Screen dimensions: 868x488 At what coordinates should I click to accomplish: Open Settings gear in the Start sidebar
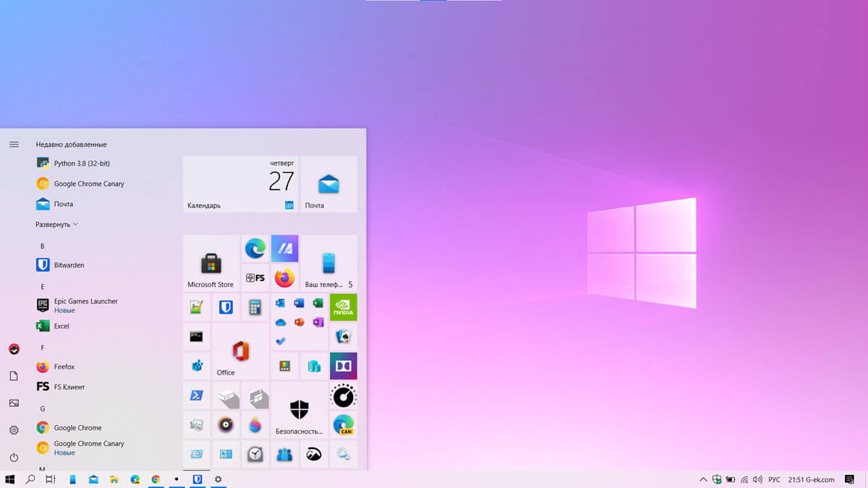[14, 430]
